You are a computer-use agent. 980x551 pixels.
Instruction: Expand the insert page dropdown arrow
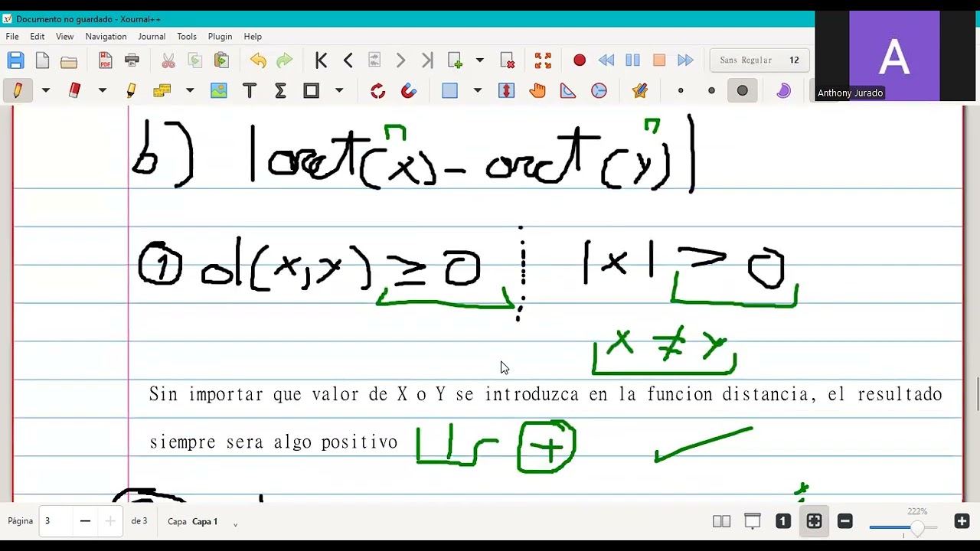point(480,60)
